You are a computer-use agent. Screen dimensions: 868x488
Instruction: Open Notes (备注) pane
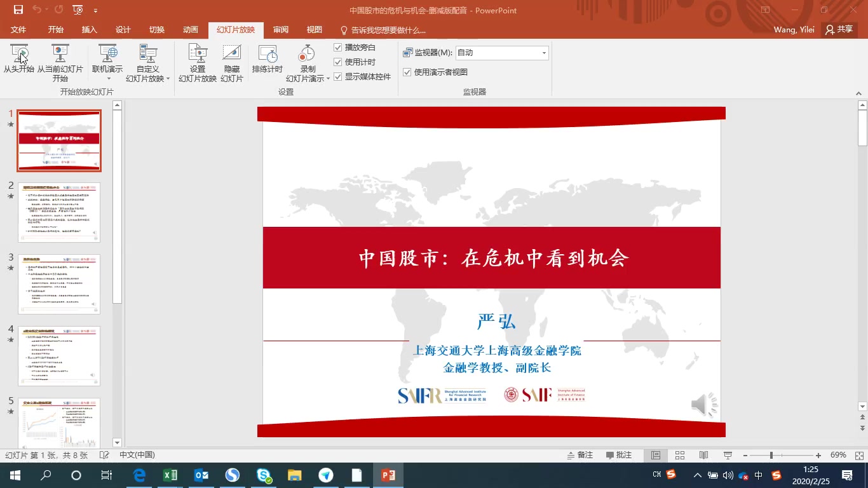coord(580,455)
